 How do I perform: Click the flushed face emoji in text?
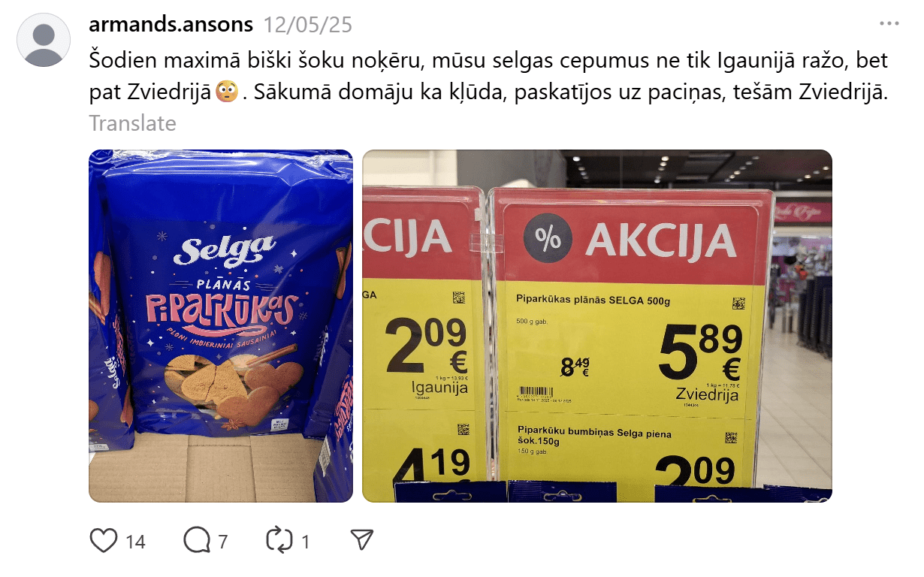click(x=227, y=92)
